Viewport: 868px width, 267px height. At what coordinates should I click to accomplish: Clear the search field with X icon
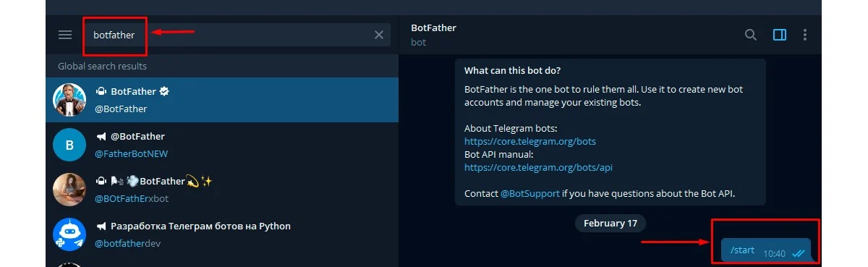pyautogui.click(x=379, y=35)
